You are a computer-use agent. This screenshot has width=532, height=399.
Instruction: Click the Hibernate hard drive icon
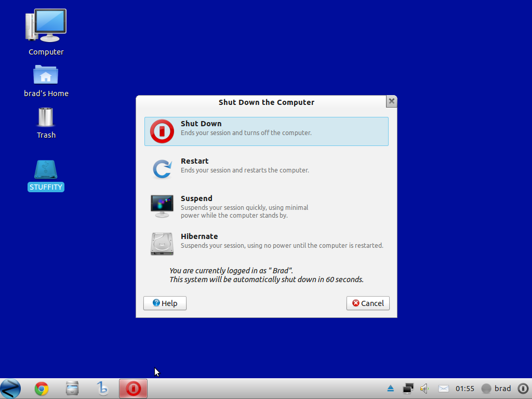(162, 244)
